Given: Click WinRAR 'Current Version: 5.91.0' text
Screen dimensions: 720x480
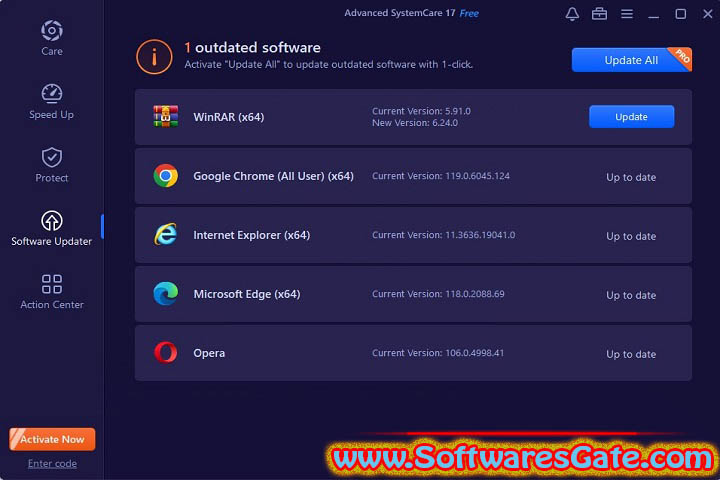Looking at the screenshot, I should click(x=421, y=111).
